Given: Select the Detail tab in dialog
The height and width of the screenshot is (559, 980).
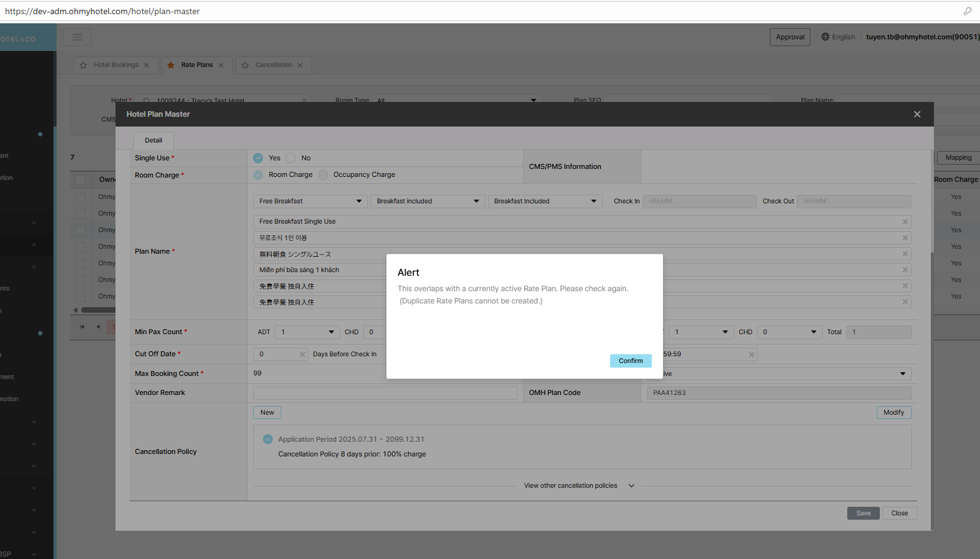Looking at the screenshot, I should pyautogui.click(x=154, y=141).
